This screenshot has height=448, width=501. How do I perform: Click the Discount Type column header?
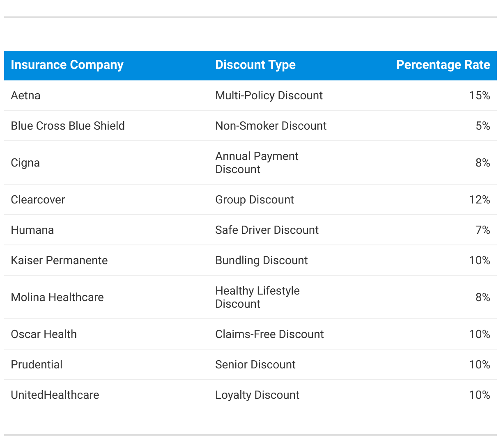(255, 65)
